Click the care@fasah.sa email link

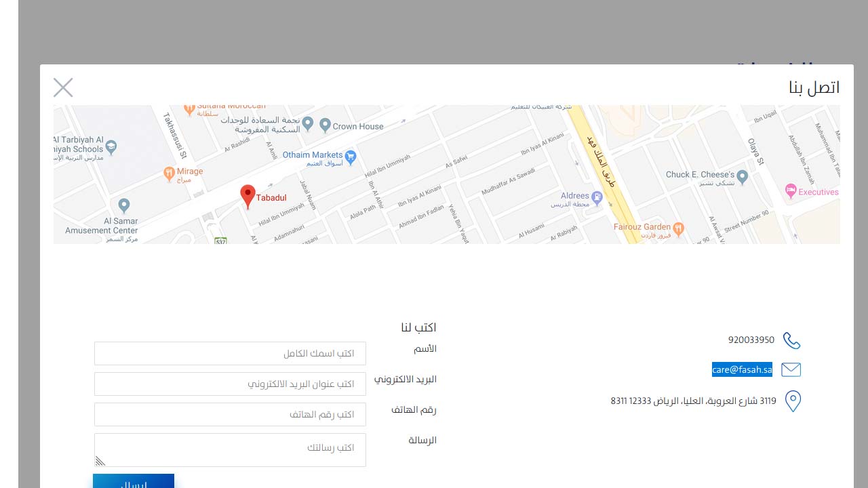click(742, 369)
